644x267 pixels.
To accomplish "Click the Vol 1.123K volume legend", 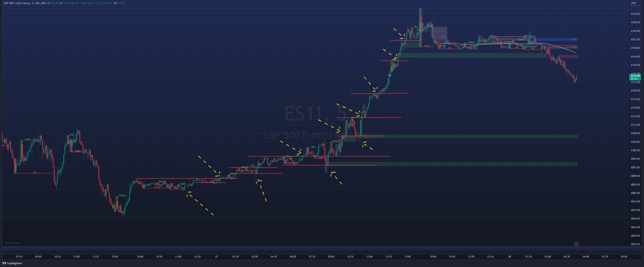I will click(119, 3).
